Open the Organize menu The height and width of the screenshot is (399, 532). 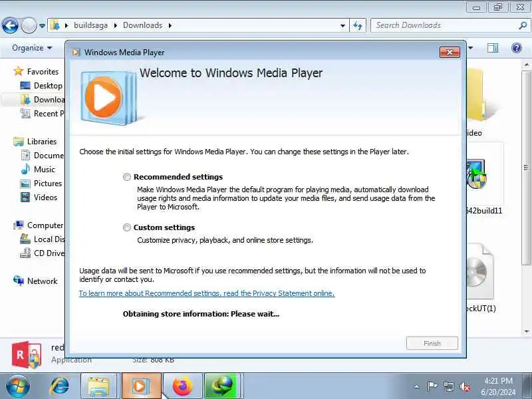coord(32,48)
